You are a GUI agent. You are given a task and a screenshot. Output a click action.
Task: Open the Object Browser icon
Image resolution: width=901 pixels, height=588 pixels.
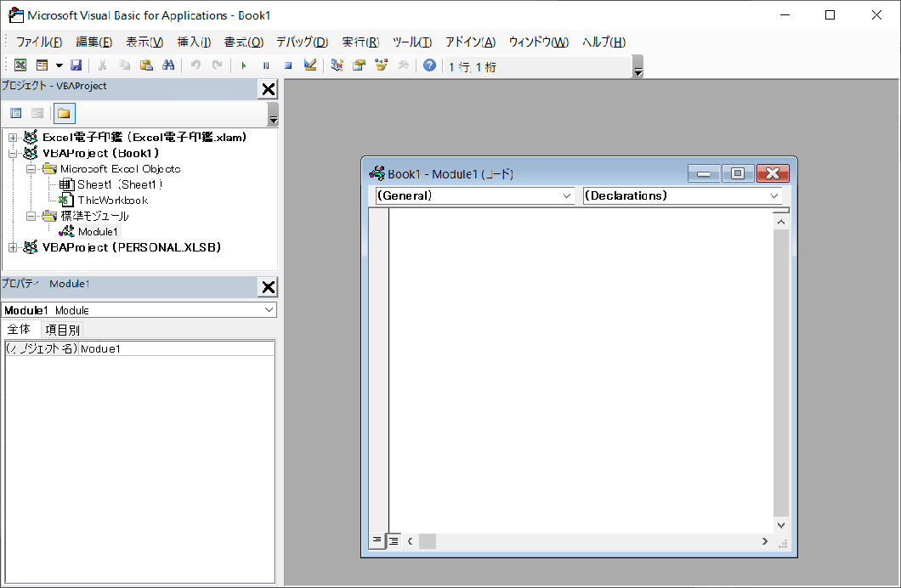pyautogui.click(x=381, y=65)
